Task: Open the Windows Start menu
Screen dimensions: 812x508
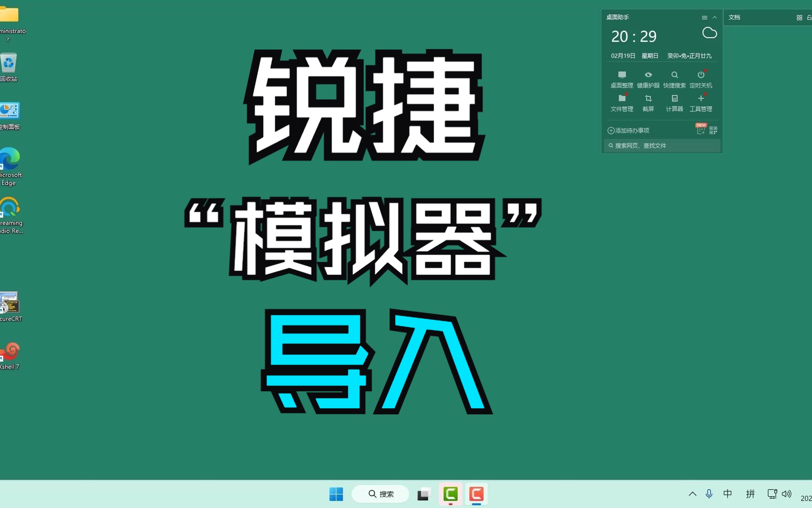Action: 336,494
